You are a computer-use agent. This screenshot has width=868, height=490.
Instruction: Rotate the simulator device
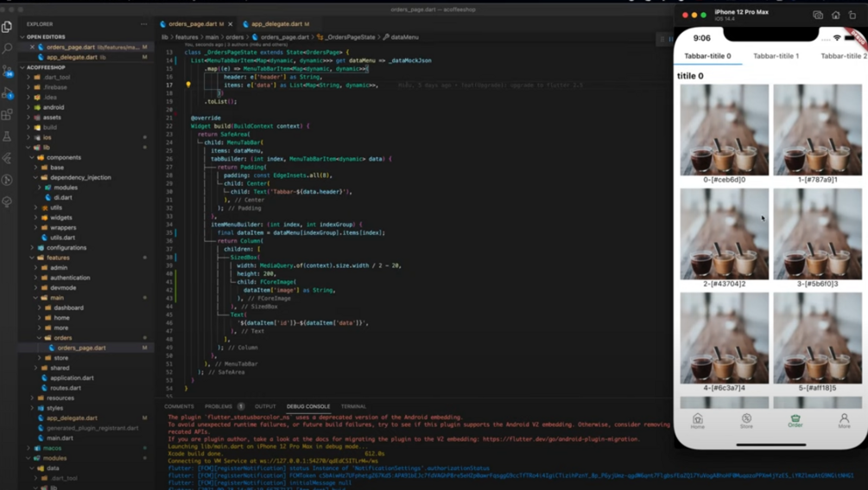point(852,16)
